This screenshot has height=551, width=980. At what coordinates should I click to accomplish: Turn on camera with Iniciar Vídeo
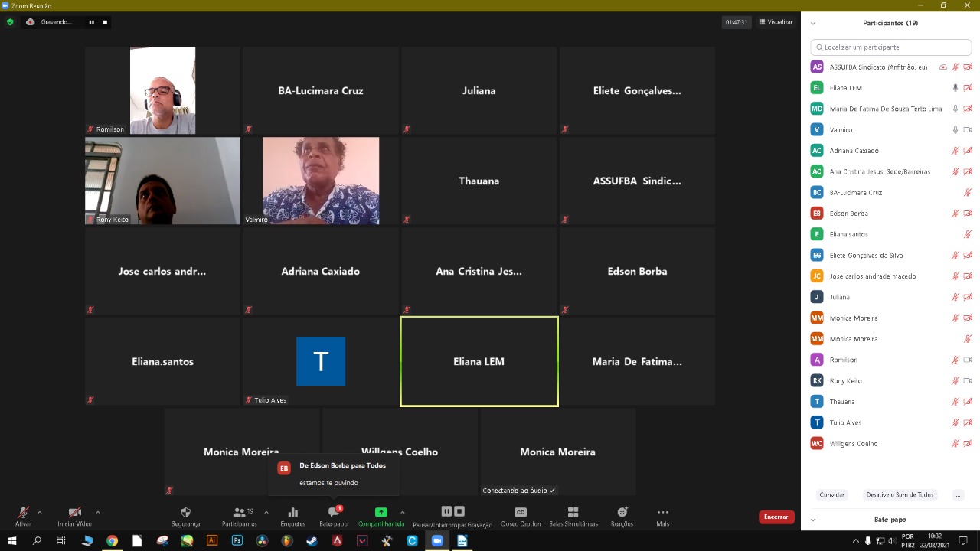(74, 512)
